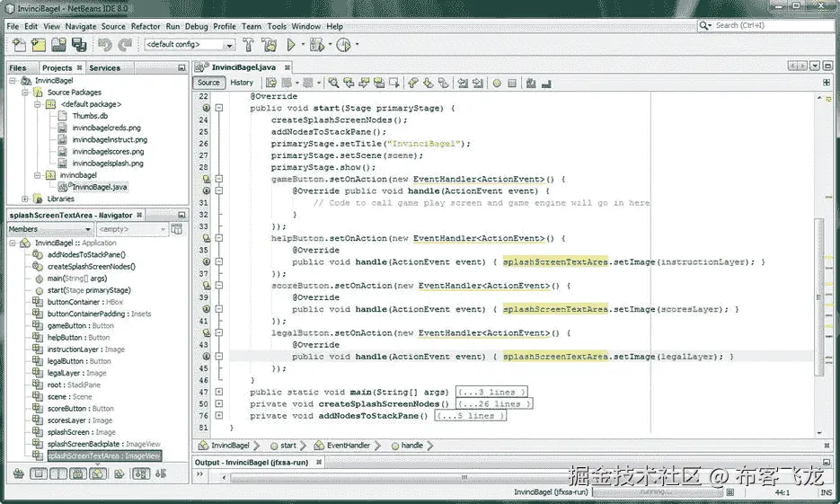Click the Start Macro Recording icon
840x504 pixels.
pos(497,83)
